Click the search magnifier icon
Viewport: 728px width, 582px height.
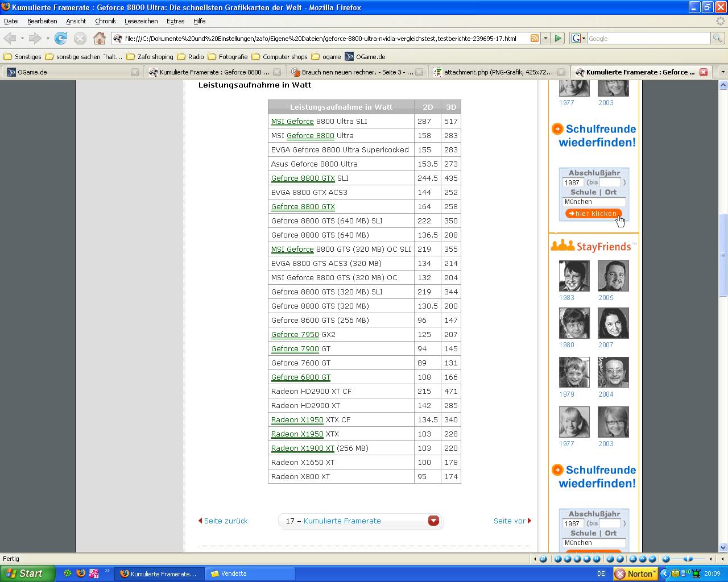718,38
